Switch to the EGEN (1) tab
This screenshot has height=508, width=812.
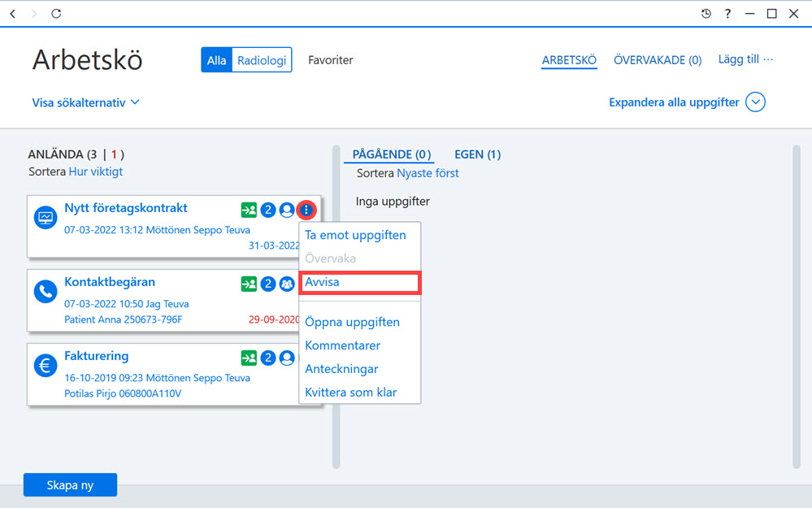477,154
